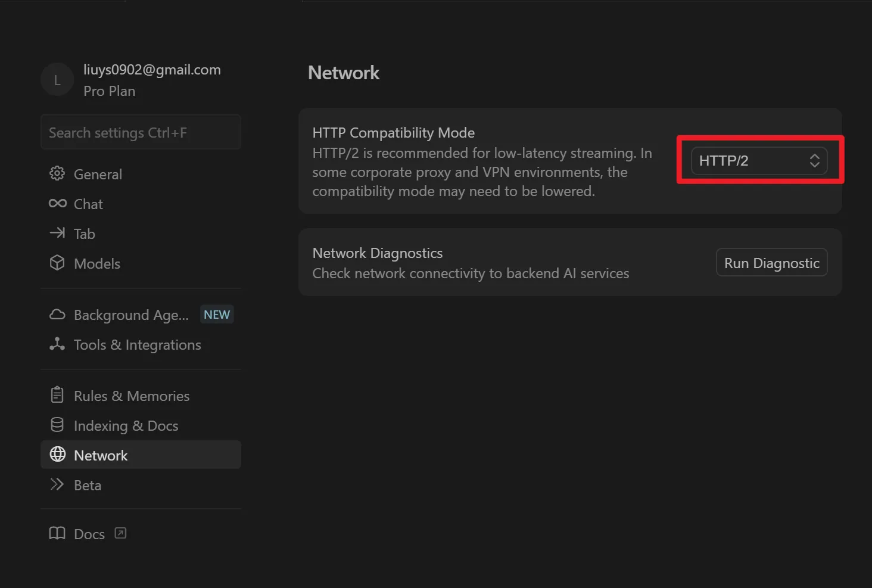The width and height of the screenshot is (872, 588).
Task: Select the Tab arrow icon in sidebar
Action: [57, 233]
